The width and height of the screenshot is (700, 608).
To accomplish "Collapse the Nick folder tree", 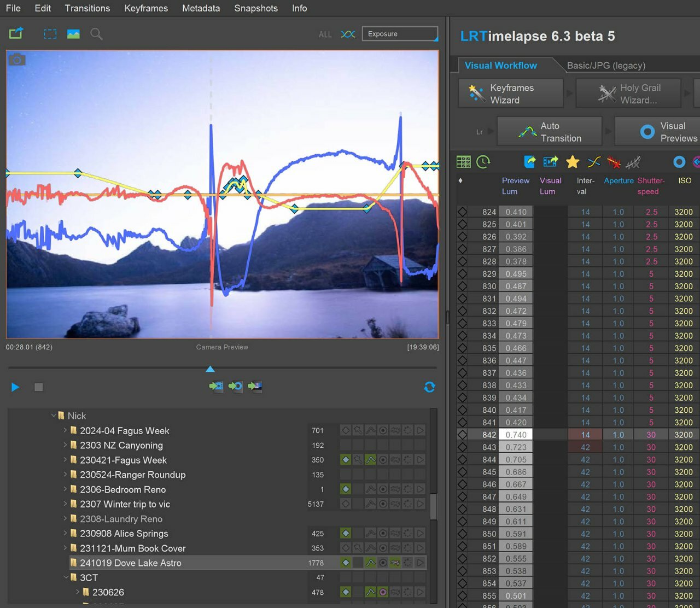I will [54, 416].
